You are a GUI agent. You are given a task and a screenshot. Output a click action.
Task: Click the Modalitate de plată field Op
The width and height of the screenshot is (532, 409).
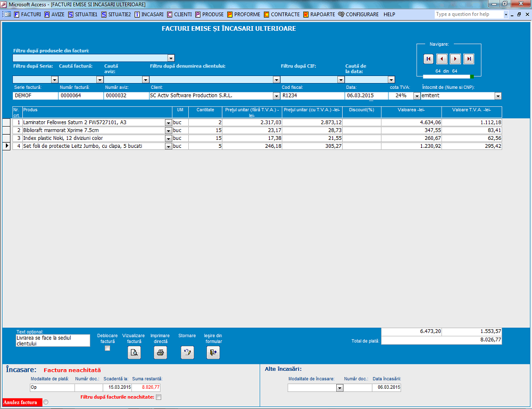[x=52, y=387]
